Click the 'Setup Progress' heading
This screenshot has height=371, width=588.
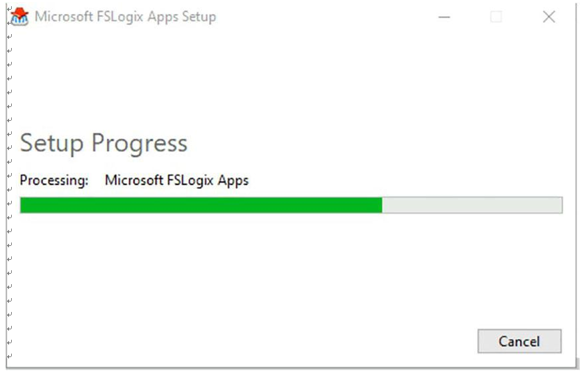tap(103, 143)
